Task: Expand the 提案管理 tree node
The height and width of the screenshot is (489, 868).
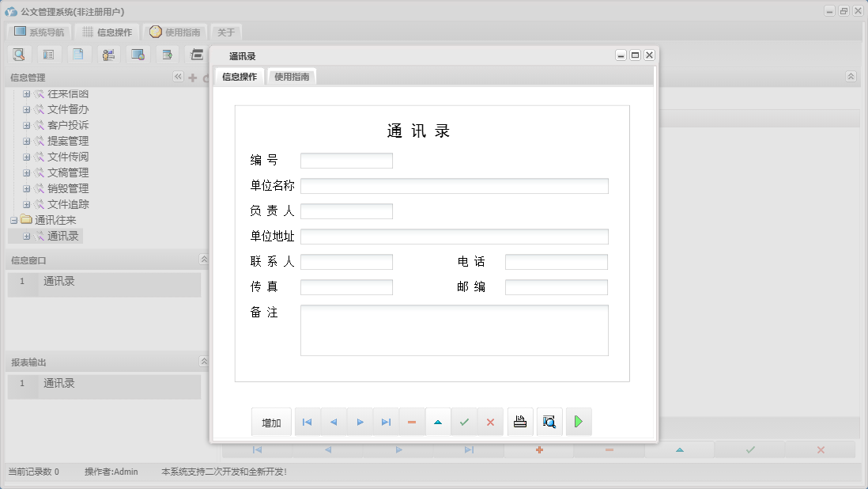Action: pos(28,141)
